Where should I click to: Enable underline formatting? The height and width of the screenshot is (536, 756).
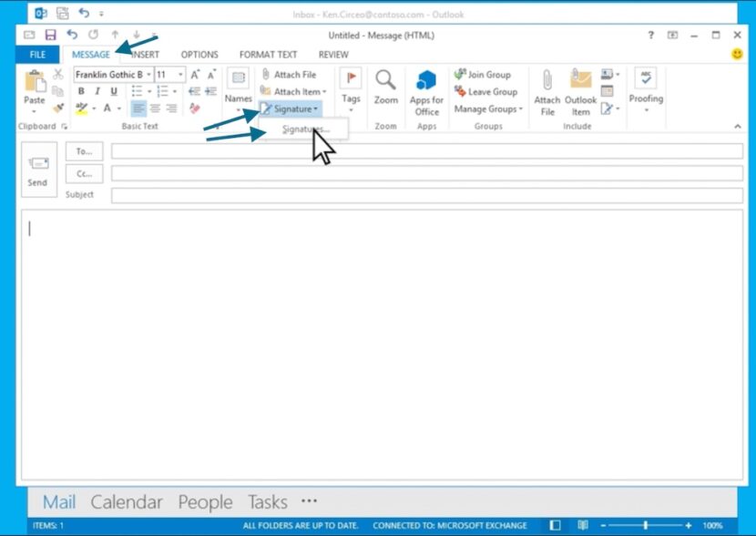click(115, 90)
